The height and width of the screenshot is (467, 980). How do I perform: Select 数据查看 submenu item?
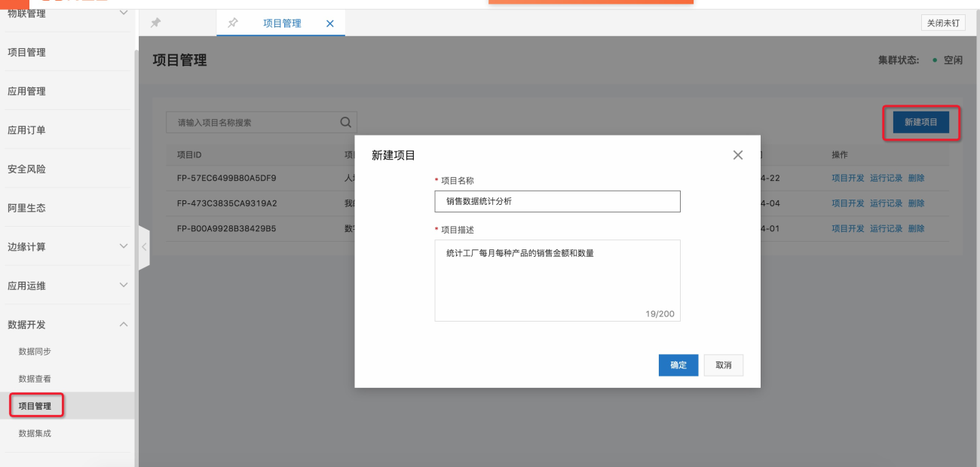pos(35,379)
